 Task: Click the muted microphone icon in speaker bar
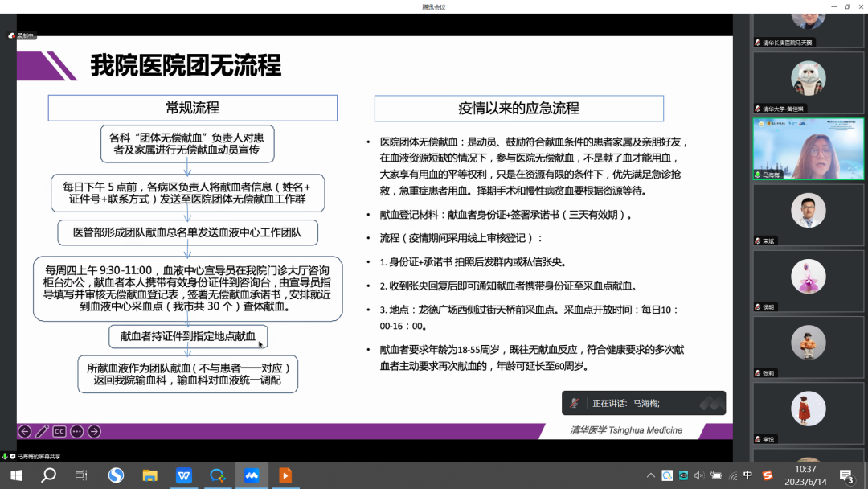pyautogui.click(x=574, y=404)
